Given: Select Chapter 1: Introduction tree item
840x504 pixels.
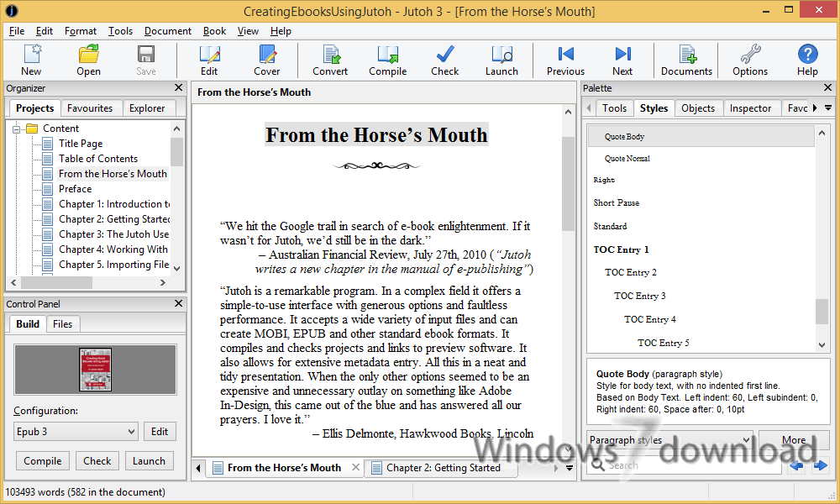Looking at the screenshot, I should click(x=113, y=204).
